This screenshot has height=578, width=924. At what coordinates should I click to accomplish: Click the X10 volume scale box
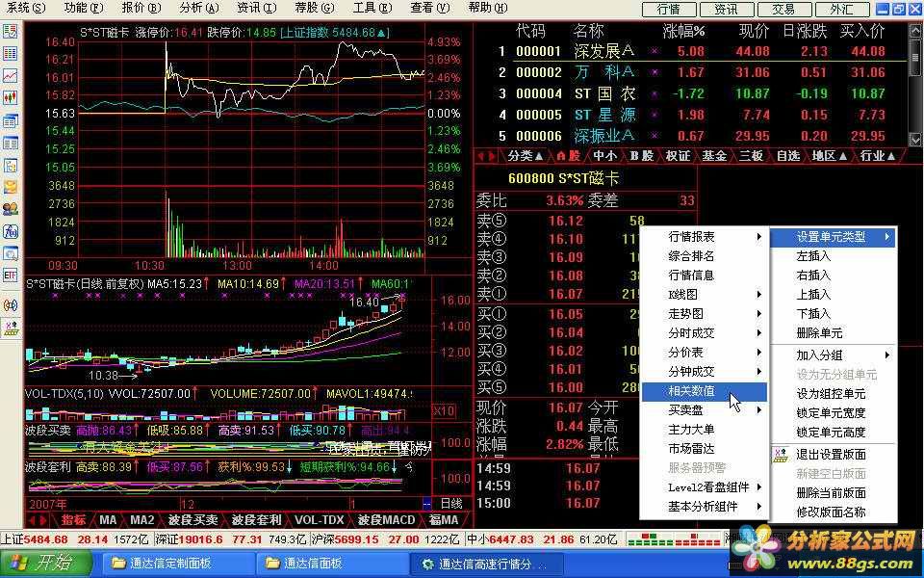click(444, 411)
